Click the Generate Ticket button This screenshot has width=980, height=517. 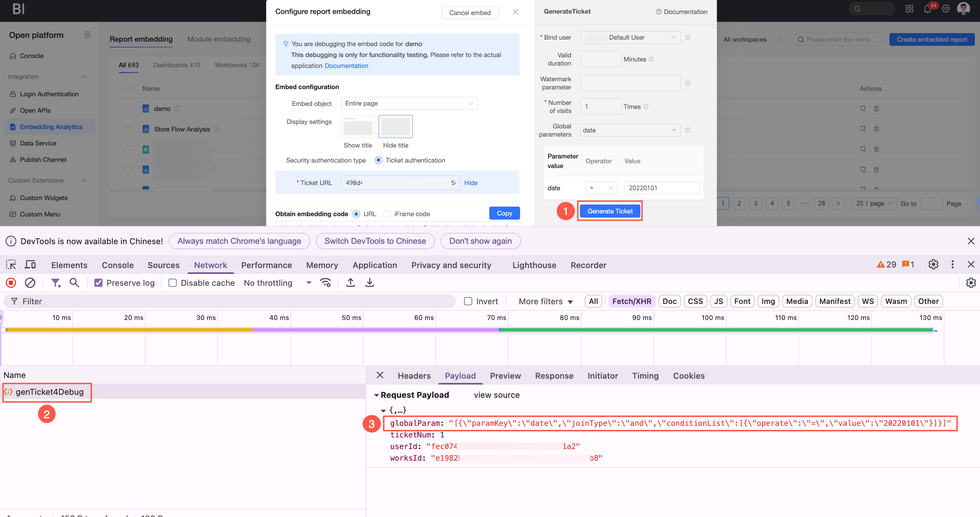coord(610,211)
